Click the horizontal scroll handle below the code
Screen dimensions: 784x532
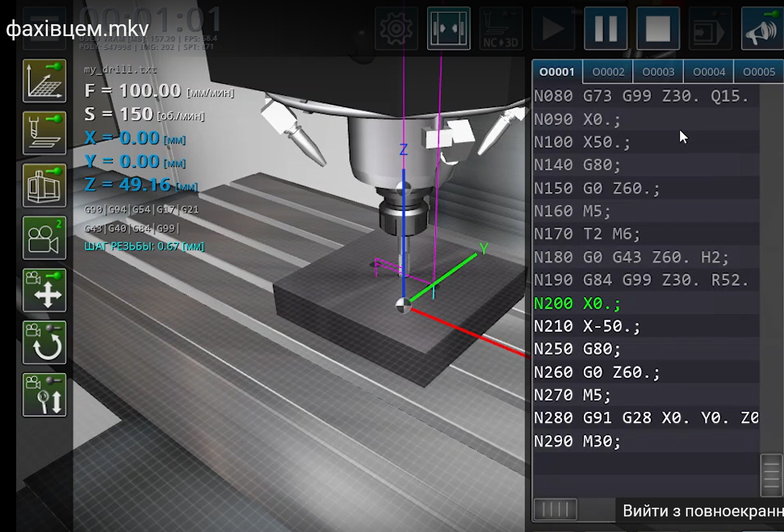[x=555, y=509]
